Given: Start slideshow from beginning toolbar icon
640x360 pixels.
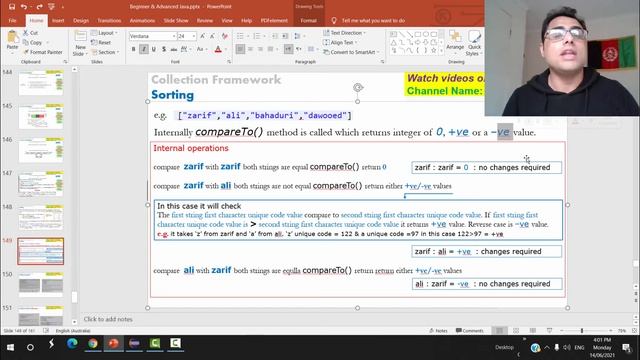Looking at the screenshot, I should (x=51, y=7).
